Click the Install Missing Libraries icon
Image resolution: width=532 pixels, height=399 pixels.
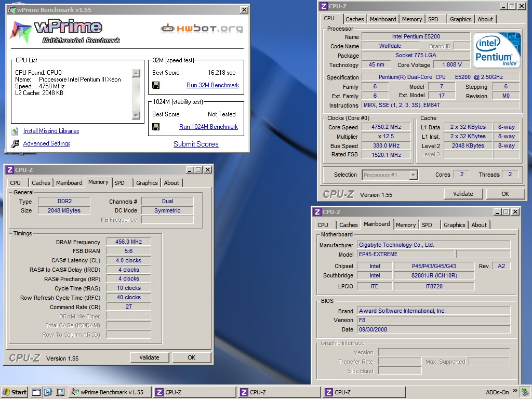15,131
